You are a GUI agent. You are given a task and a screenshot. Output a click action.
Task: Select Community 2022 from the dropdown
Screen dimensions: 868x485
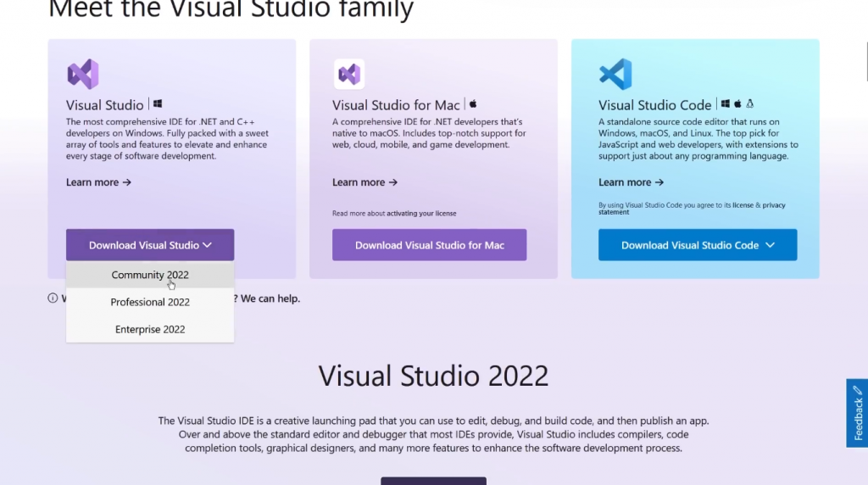pyautogui.click(x=150, y=275)
